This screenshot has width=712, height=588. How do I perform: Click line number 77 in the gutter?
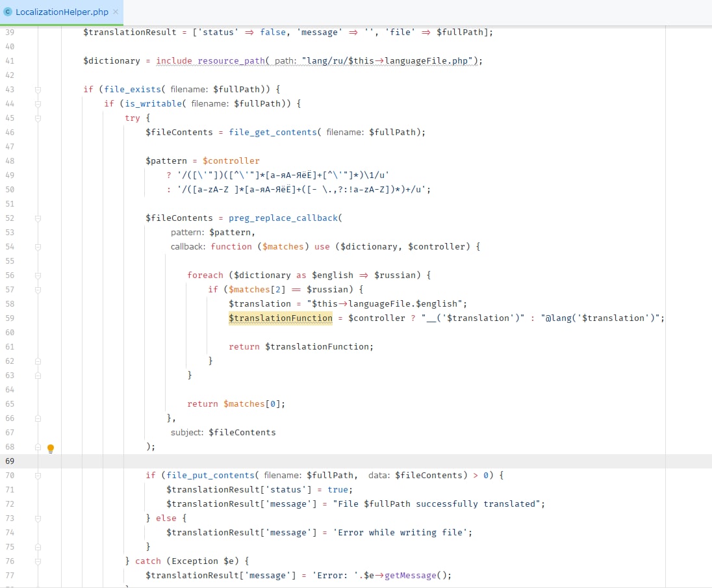(10, 575)
